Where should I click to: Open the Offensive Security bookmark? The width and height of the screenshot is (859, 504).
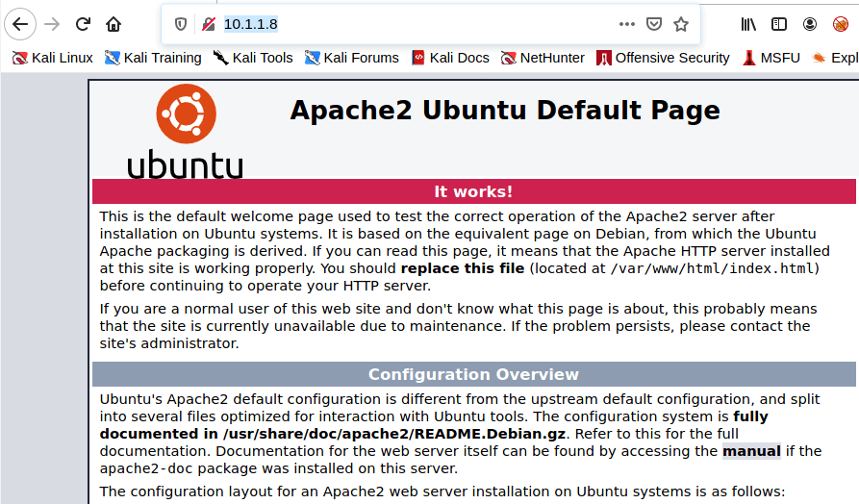pyautogui.click(x=663, y=58)
